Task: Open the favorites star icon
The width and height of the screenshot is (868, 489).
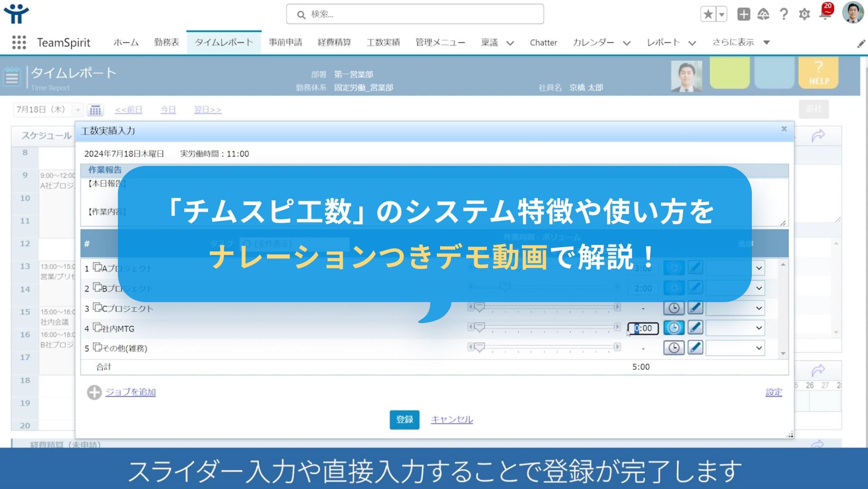Action: tap(708, 14)
